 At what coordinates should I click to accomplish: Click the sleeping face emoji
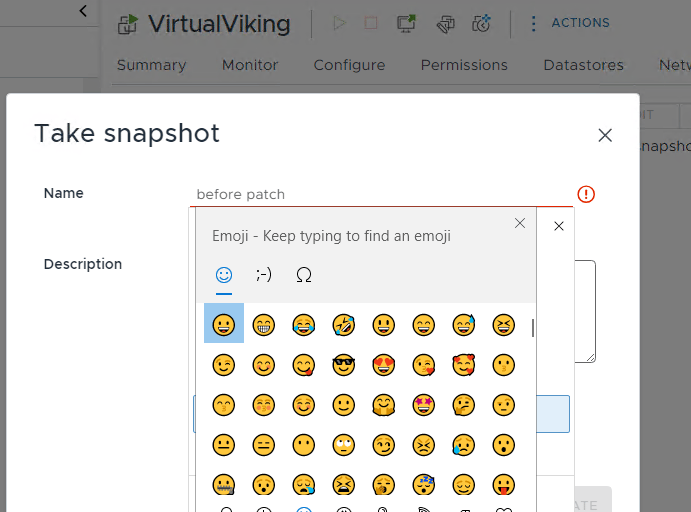[x=424, y=485]
